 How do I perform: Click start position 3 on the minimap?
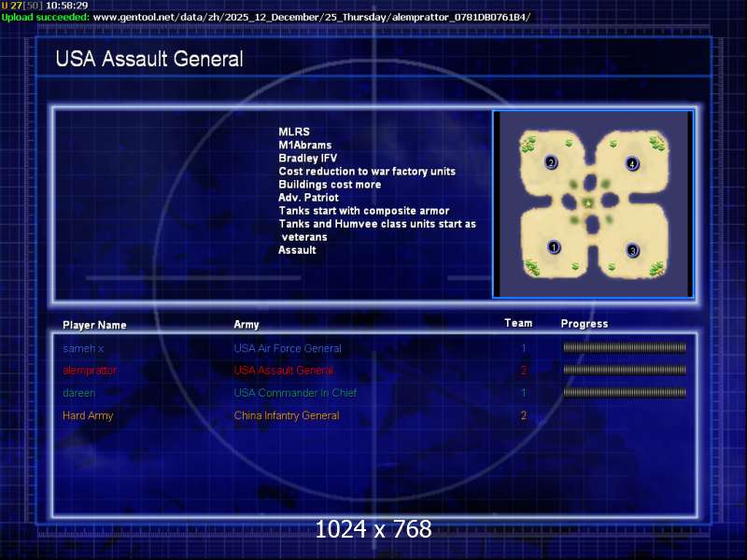click(x=632, y=250)
